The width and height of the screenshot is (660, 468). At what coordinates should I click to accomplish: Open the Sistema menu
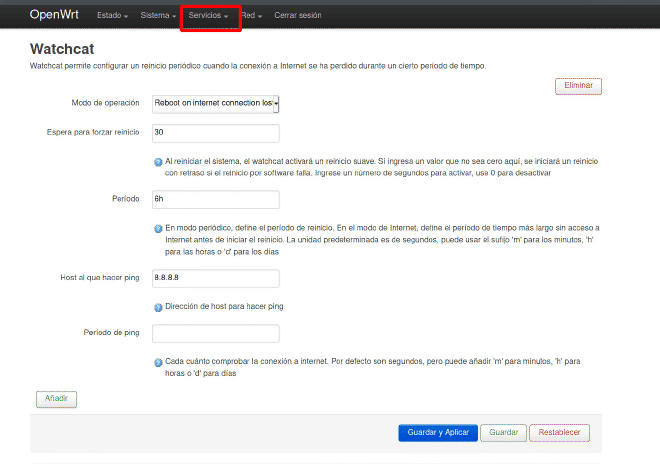(158, 16)
